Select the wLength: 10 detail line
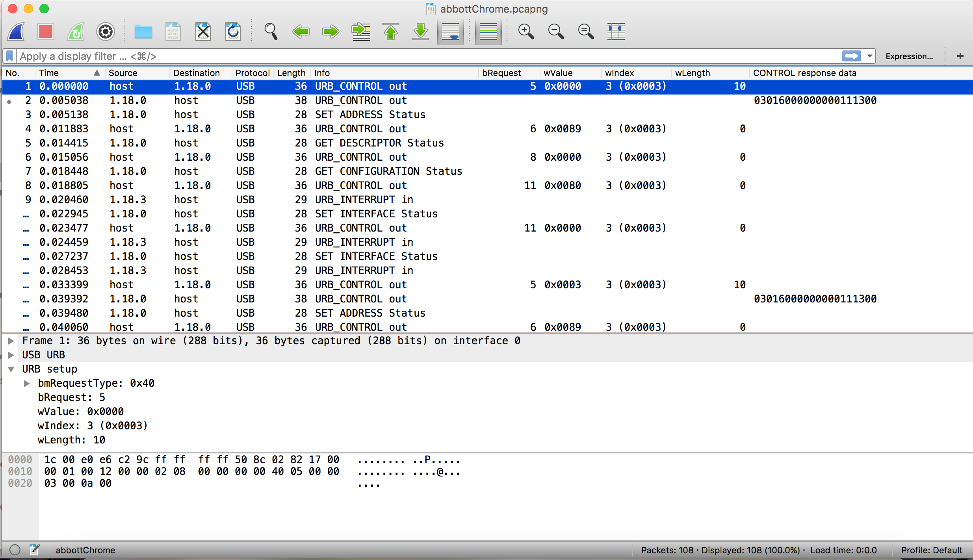 click(71, 440)
